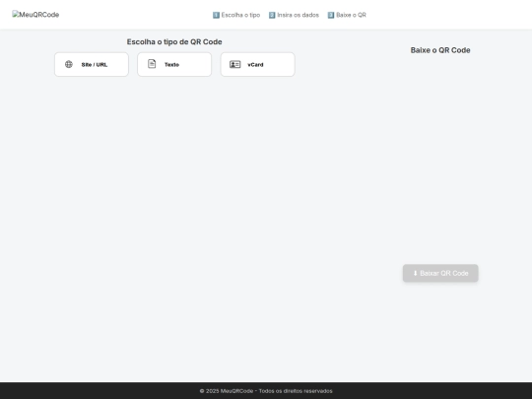Click the number 2 step badge icon
The image size is (532, 399).
272,15
